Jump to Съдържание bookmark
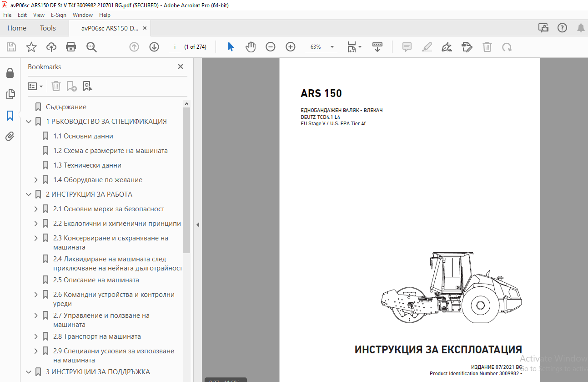Image resolution: width=588 pixels, height=382 pixels. point(66,107)
